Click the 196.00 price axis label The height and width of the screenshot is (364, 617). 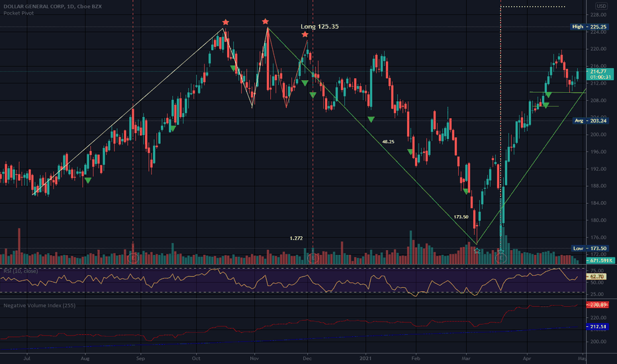(598, 152)
